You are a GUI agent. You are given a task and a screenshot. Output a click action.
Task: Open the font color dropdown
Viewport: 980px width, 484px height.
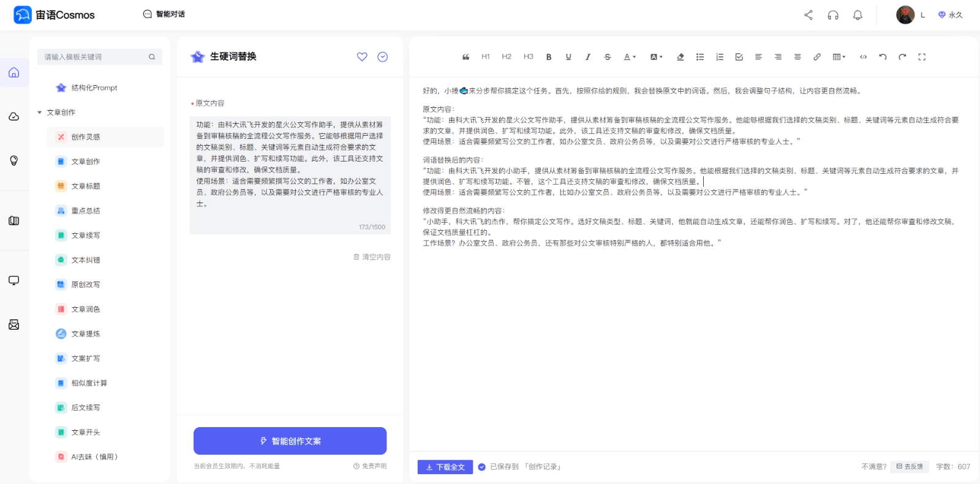(x=629, y=57)
